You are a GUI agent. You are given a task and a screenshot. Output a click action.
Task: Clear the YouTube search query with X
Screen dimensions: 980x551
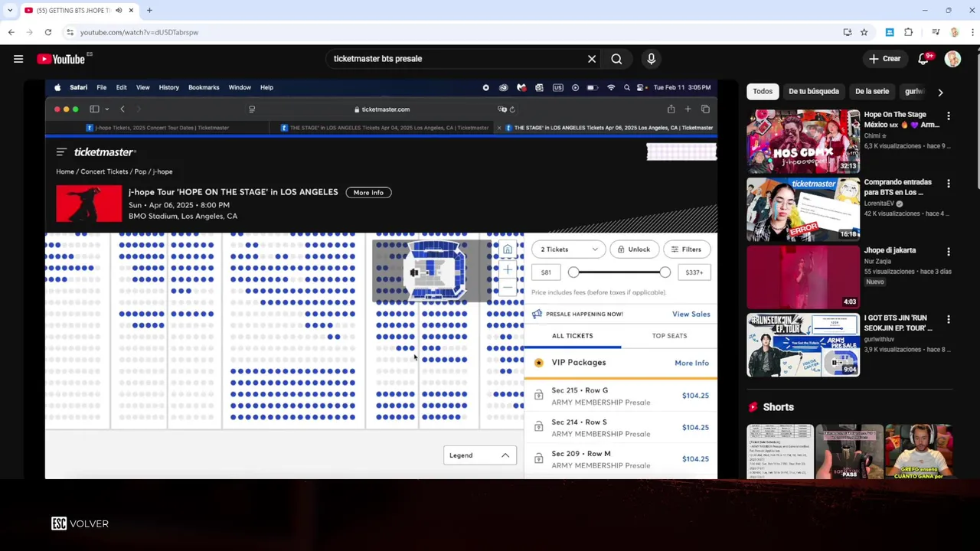click(592, 59)
